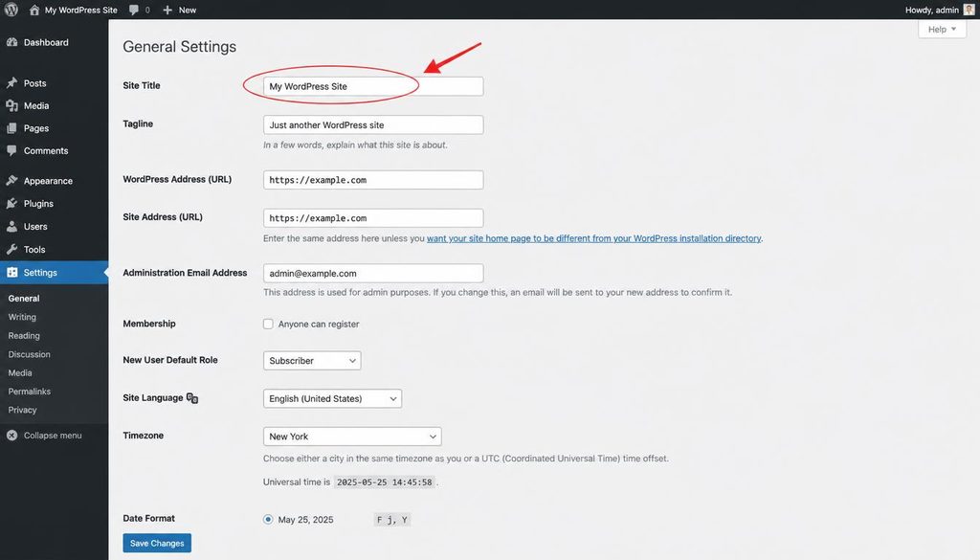Click the translation icon next to Site Language
Image resolution: width=980 pixels, height=560 pixels.
[x=192, y=398]
